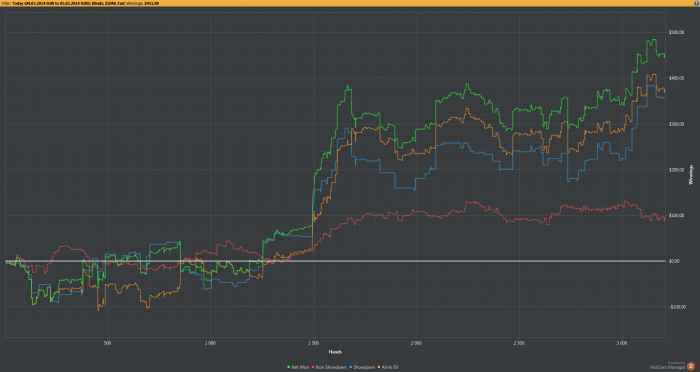Screen dimensions: 700x372
Task: Click the $200,00 y-axis label
Action: [676, 170]
